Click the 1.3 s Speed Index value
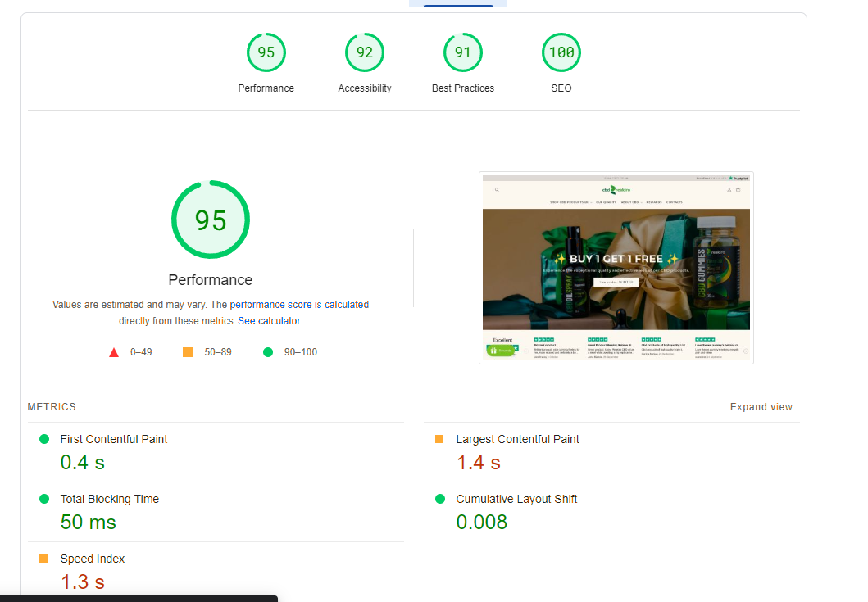The image size is (868, 602). pos(83,582)
